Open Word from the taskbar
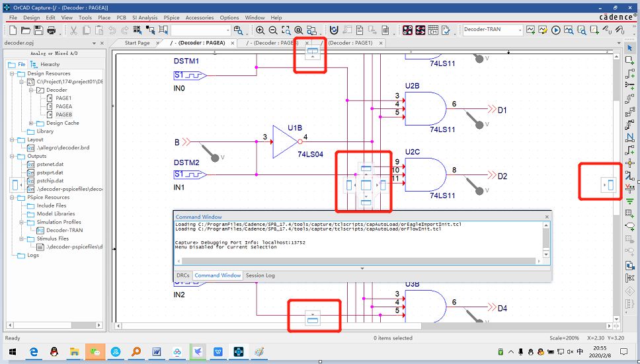Viewport: 640px width, 364px height. [x=157, y=351]
